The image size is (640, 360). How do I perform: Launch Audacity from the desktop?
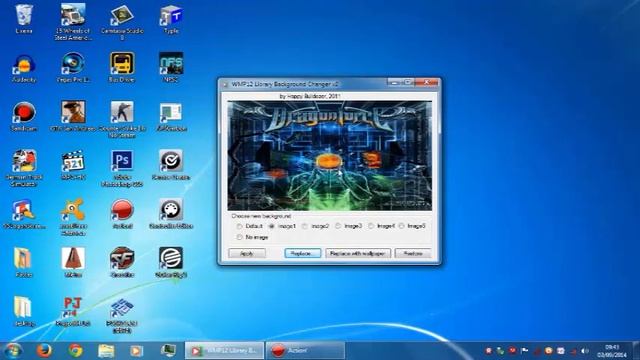[24, 68]
